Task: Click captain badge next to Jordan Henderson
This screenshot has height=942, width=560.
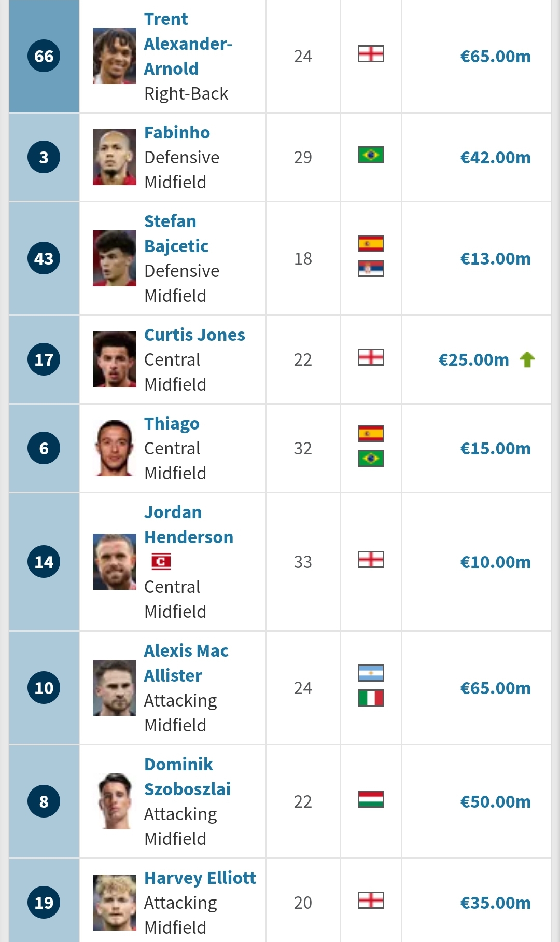Action: (x=161, y=561)
